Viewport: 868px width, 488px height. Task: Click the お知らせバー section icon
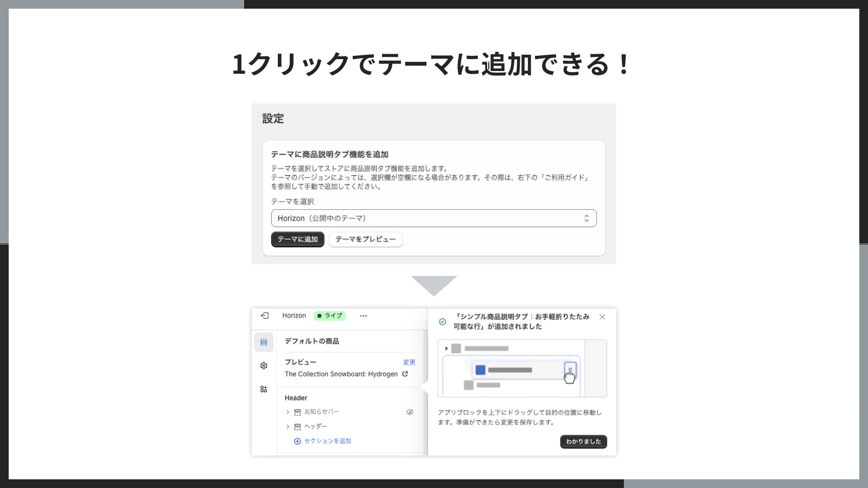pyautogui.click(x=298, y=412)
